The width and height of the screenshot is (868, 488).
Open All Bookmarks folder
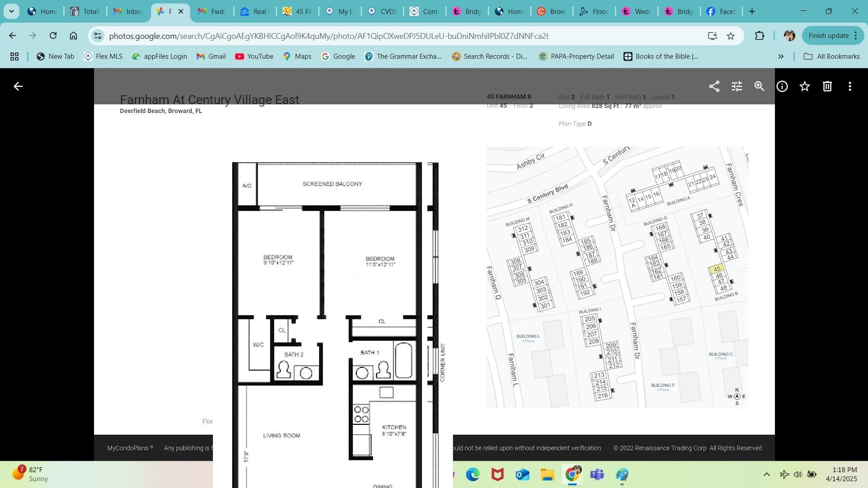click(831, 56)
